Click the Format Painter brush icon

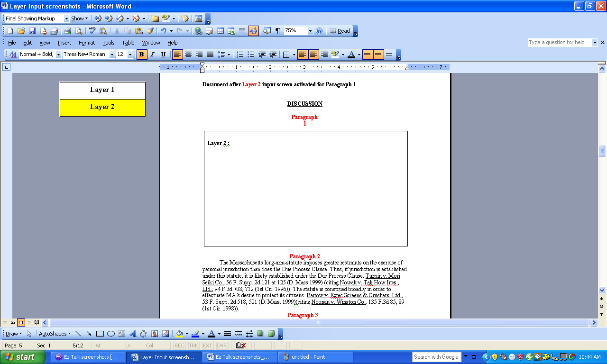(x=150, y=31)
